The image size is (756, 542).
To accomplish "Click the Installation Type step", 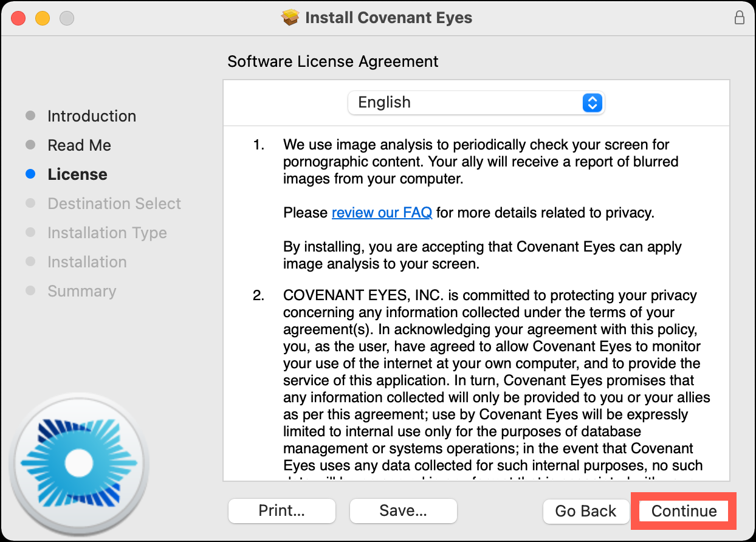I will click(107, 233).
